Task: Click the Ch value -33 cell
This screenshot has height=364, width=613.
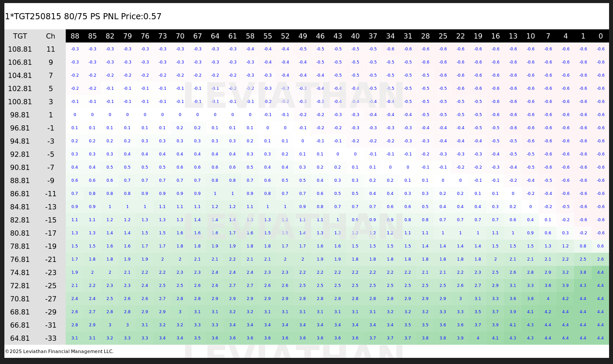Action: pyautogui.click(x=50, y=338)
